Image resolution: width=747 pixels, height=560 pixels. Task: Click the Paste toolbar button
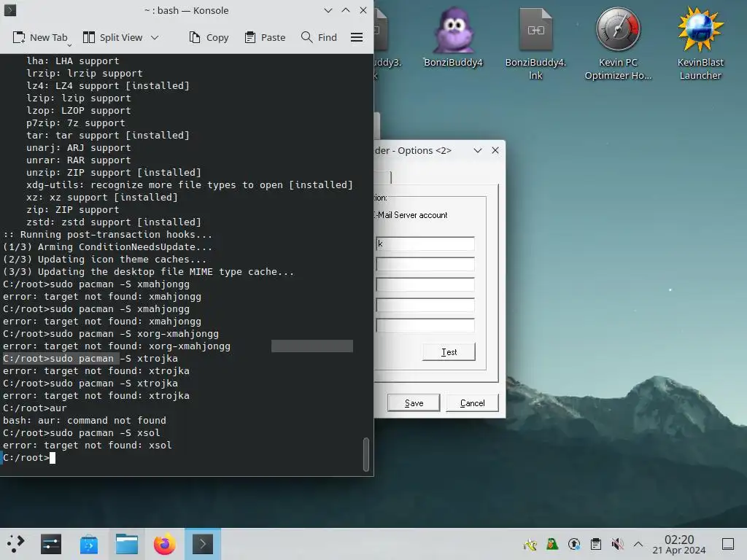[x=265, y=37]
